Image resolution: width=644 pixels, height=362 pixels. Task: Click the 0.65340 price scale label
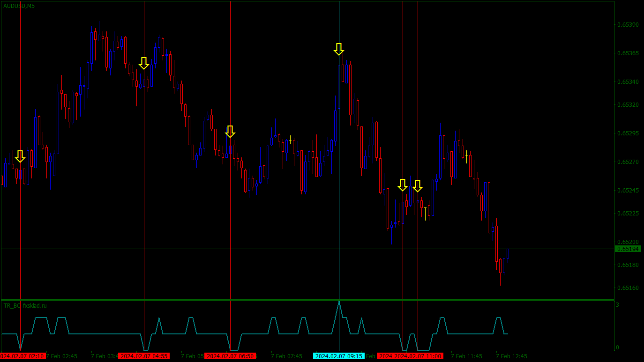tap(628, 82)
